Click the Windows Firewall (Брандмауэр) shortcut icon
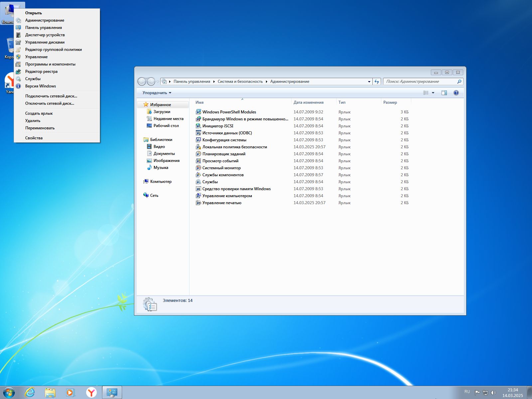The width and height of the screenshot is (532, 399). (198, 119)
